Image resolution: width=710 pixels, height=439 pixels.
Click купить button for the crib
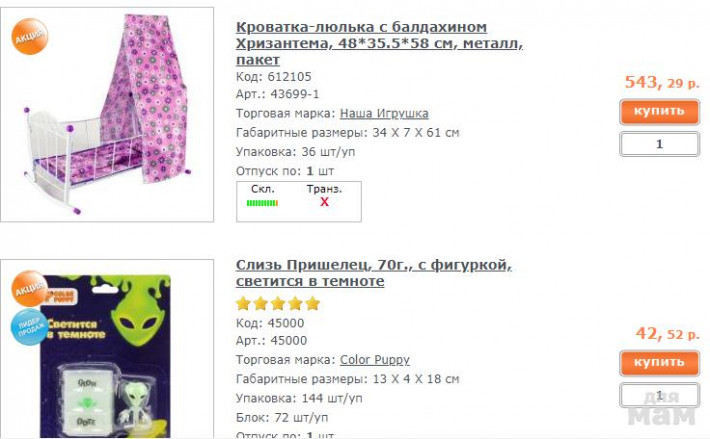pos(659,112)
